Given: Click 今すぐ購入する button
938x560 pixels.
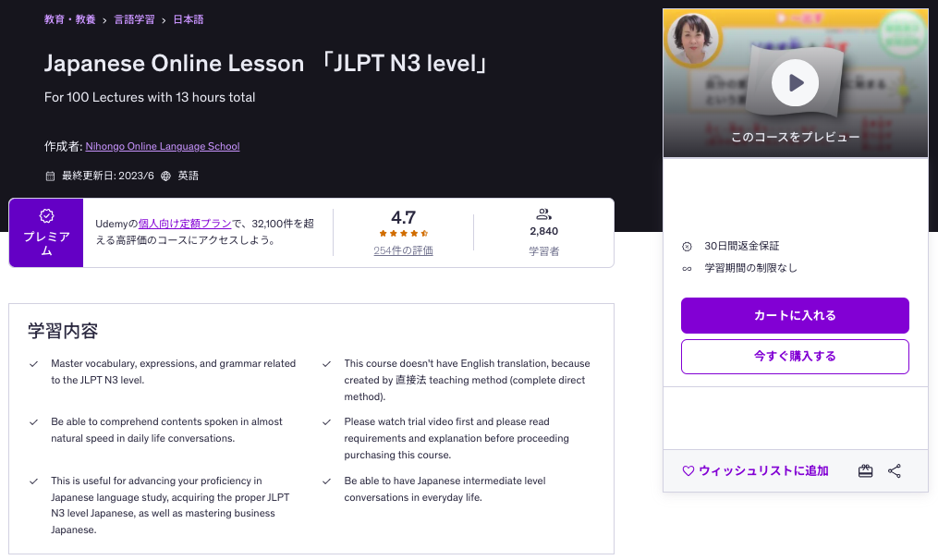Looking at the screenshot, I should [795, 357].
